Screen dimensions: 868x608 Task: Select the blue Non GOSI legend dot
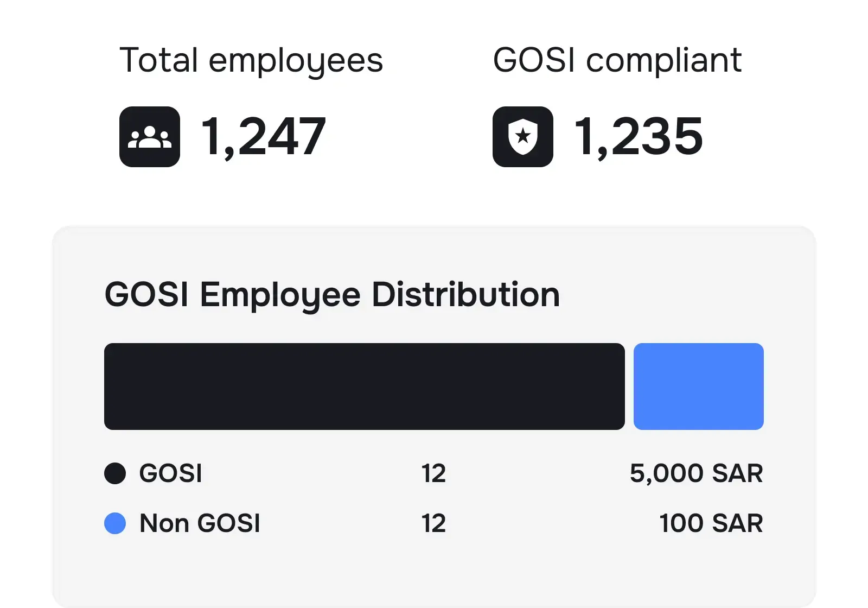(x=115, y=523)
